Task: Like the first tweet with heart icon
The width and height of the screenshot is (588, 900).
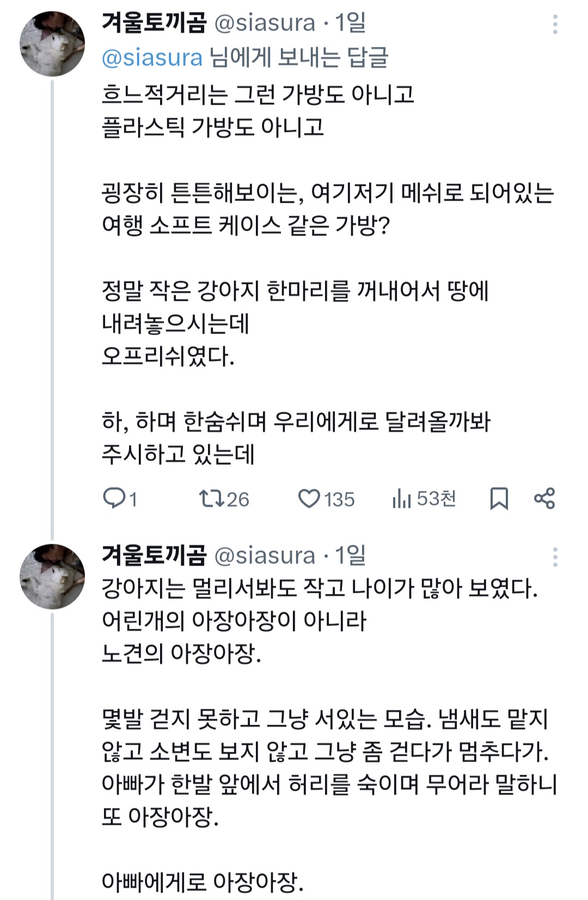Action: pyautogui.click(x=309, y=498)
